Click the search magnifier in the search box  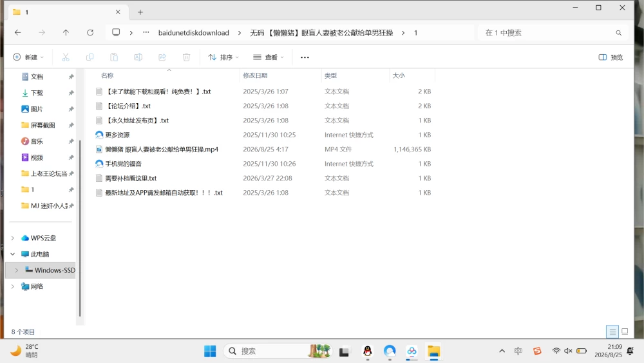point(618,33)
